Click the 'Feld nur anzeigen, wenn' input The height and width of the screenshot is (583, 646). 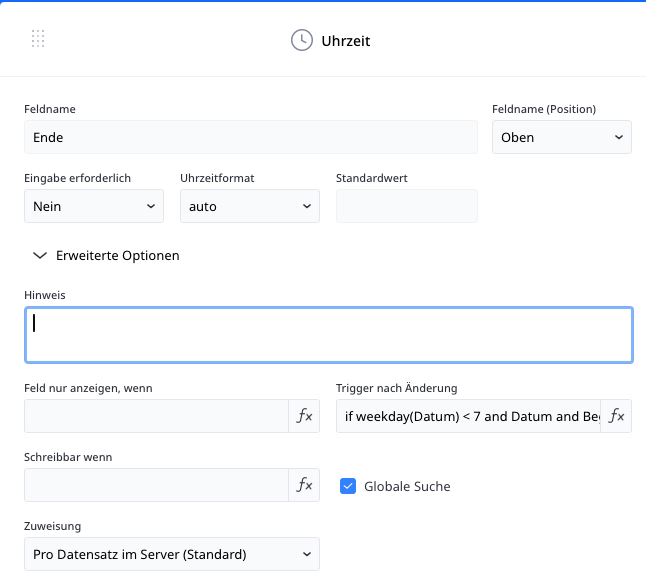coord(157,416)
